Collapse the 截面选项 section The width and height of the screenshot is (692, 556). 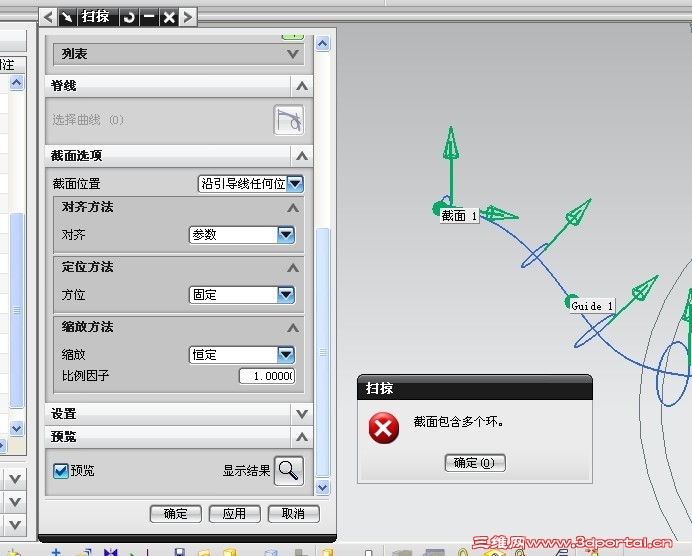tap(302, 156)
